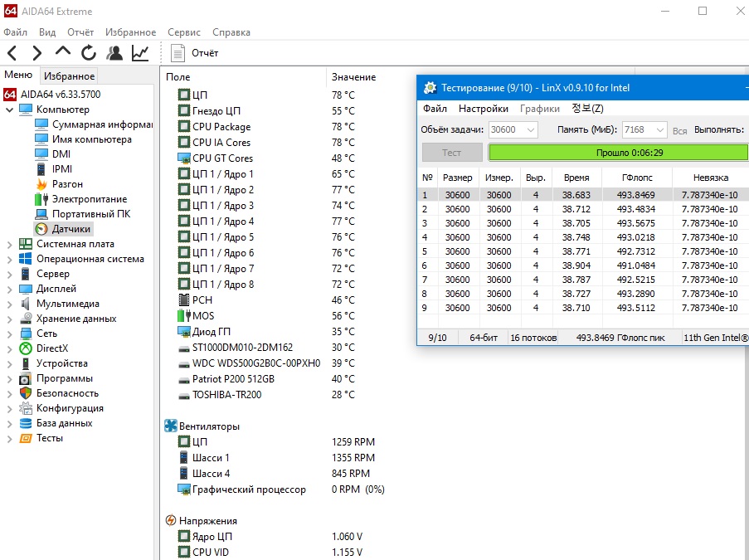Click the Безопасность shield icon
The width and height of the screenshot is (749, 560).
26,393
